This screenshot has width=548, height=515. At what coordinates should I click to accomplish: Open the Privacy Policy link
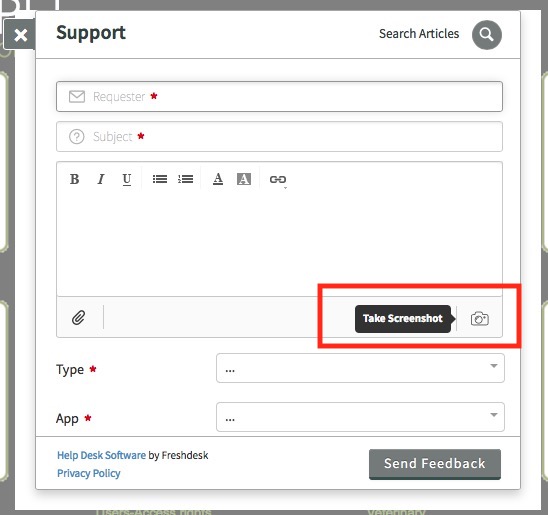point(89,473)
